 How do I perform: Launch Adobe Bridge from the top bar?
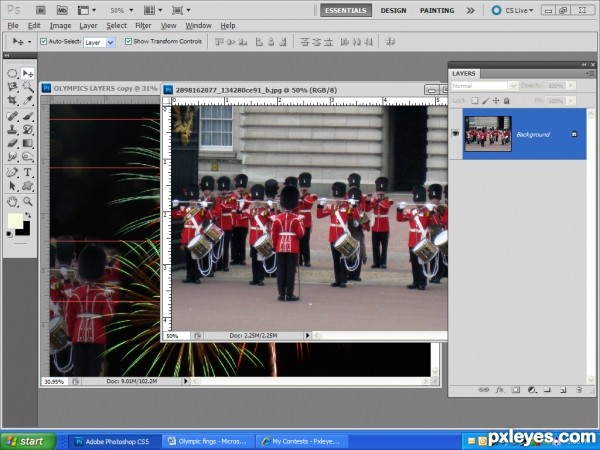(41, 10)
